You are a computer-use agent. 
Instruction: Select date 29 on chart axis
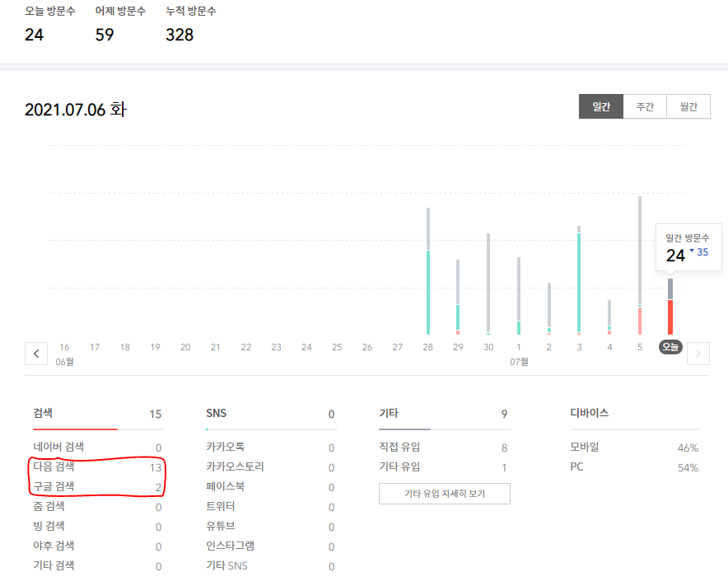458,347
